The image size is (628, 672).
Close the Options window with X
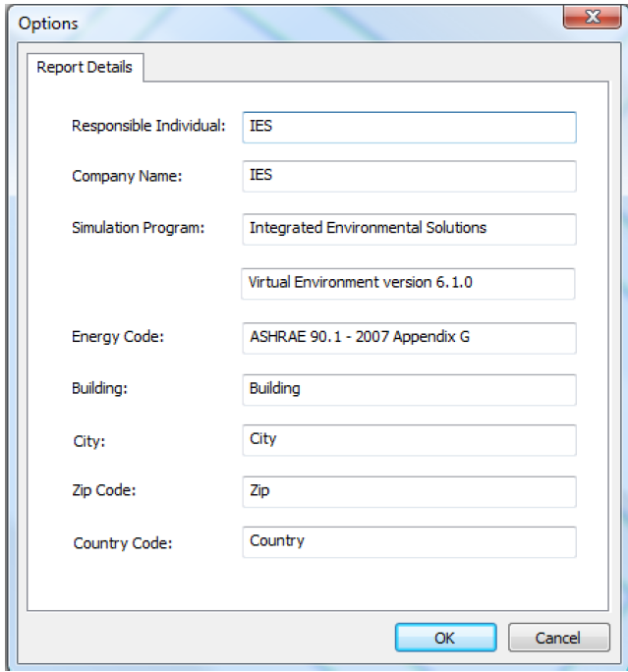click(x=592, y=18)
